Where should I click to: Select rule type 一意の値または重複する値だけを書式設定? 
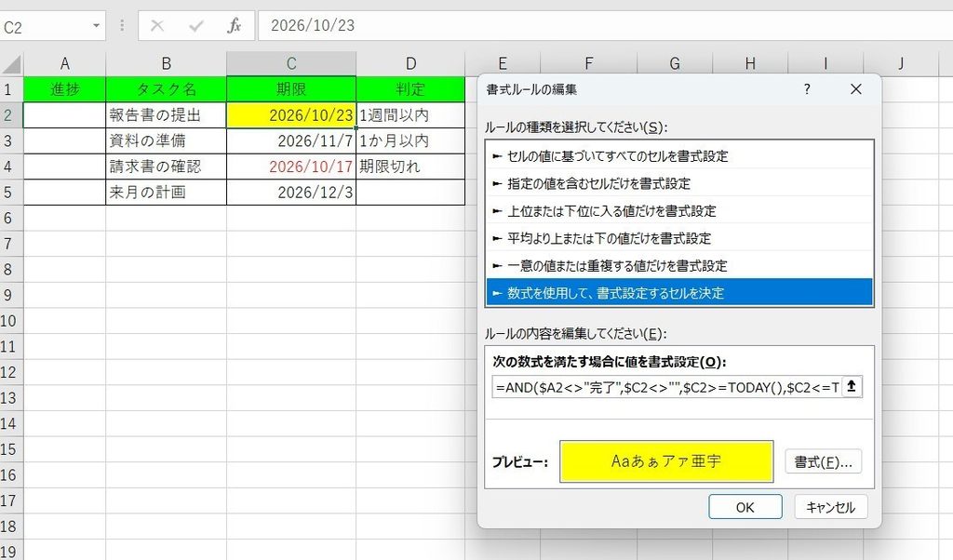point(678,265)
